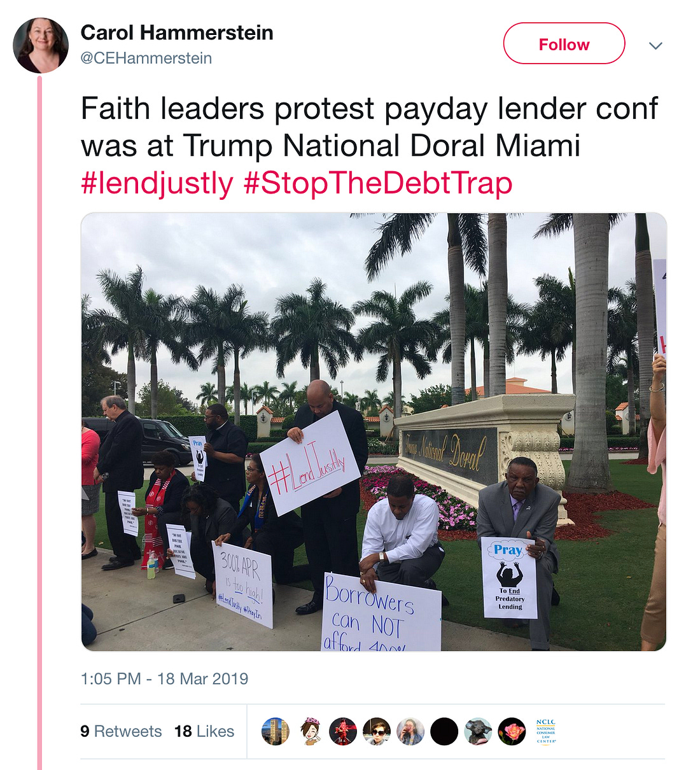700x770 pixels.
Task: Open Carol Hammerstein's profile picture
Action: 41,45
